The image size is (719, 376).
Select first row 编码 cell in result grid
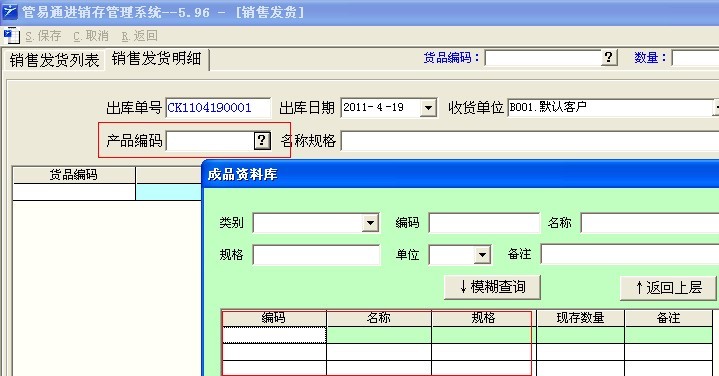tap(274, 335)
